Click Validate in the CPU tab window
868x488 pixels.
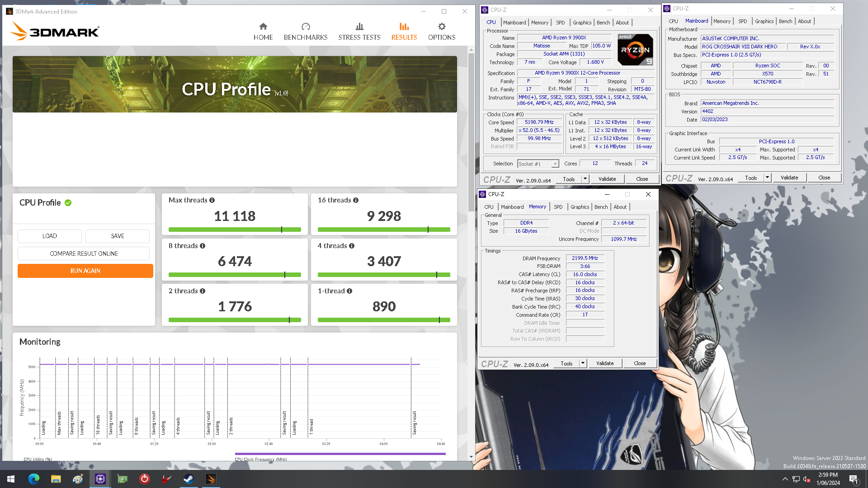pos(607,179)
